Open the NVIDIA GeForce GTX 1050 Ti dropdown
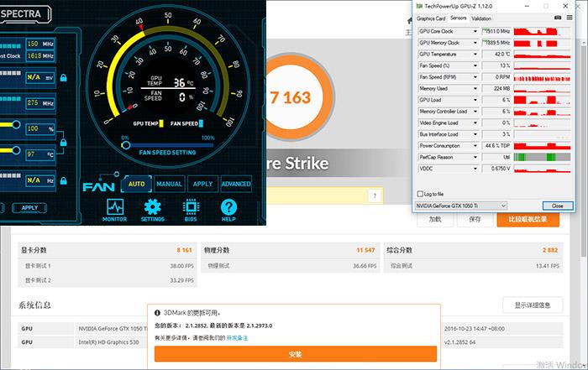The image size is (588, 370). coord(462,206)
